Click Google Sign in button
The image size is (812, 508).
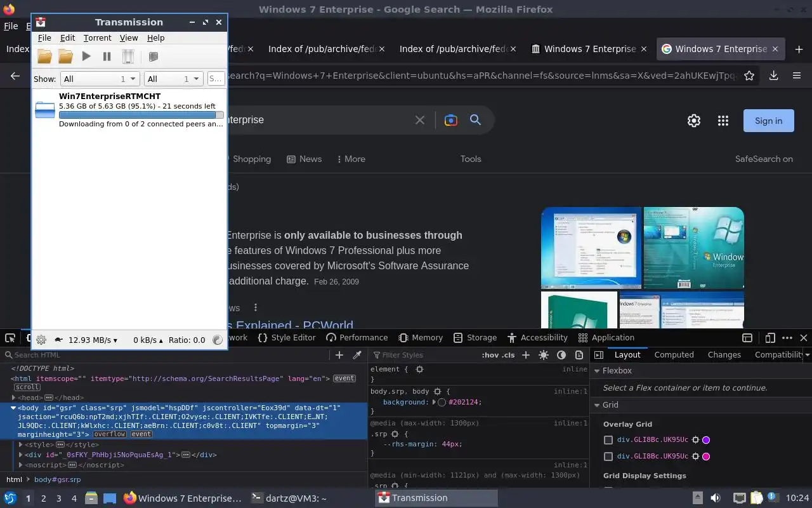pyautogui.click(x=768, y=121)
